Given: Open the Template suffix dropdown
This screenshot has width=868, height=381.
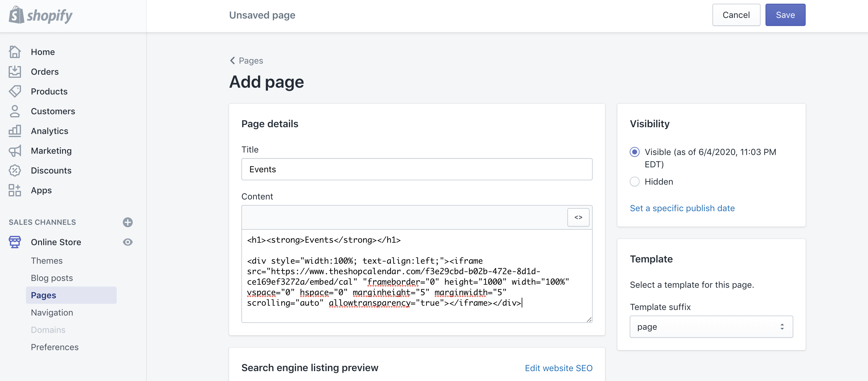Looking at the screenshot, I should click(711, 327).
